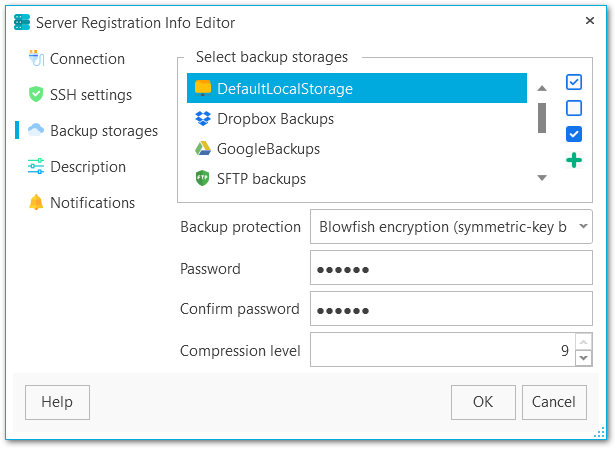Click the outlined checked box (check all)
Image resolution: width=616 pixels, height=449 pixels.
(574, 82)
